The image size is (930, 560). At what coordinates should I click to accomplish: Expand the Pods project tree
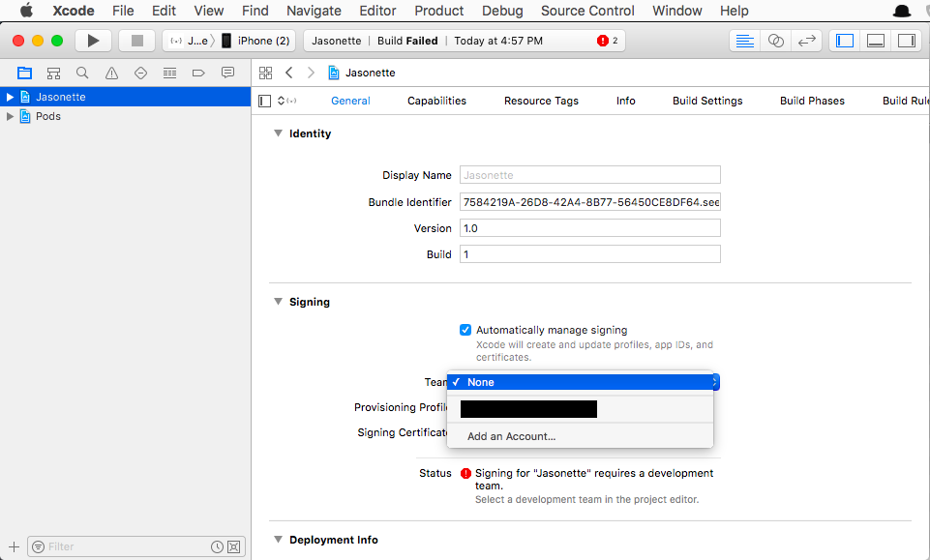pyautogui.click(x=10, y=116)
